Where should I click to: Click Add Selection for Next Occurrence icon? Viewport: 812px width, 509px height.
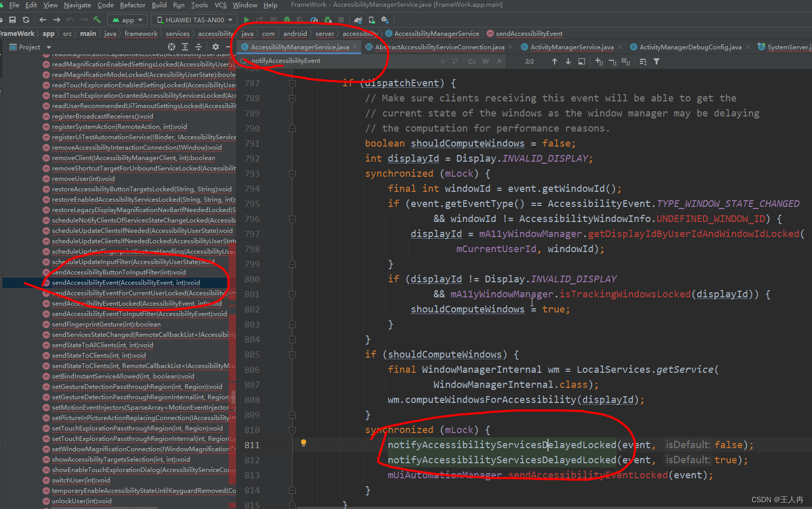click(x=599, y=61)
